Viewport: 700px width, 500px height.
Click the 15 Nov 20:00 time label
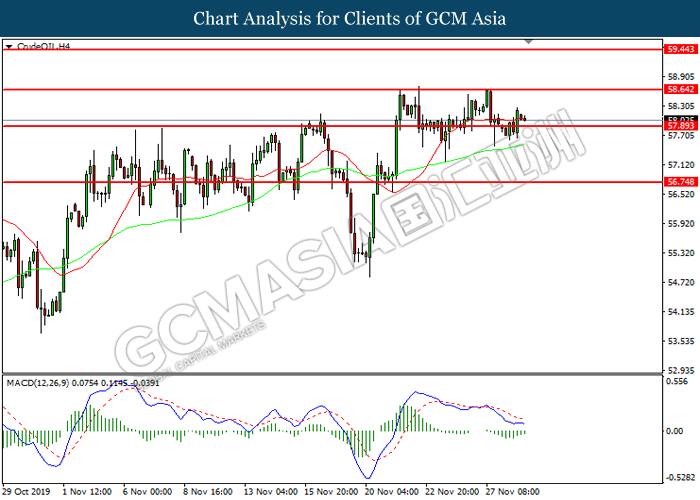pyautogui.click(x=331, y=492)
